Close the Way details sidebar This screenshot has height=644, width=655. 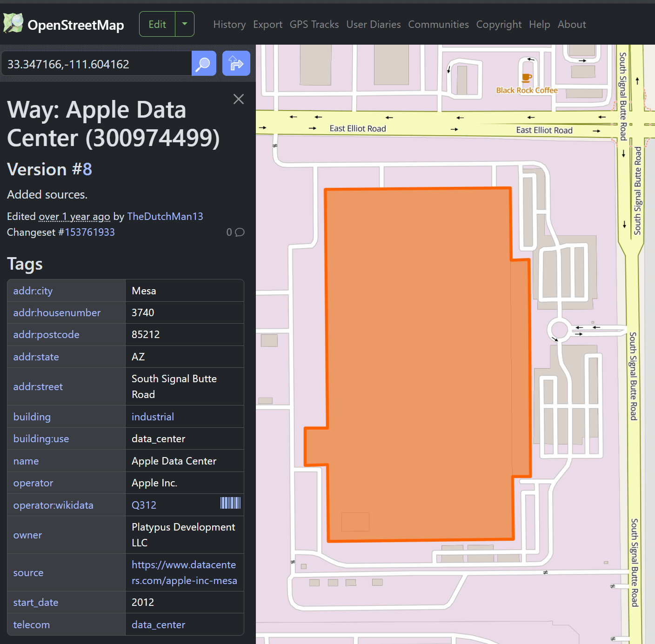click(x=238, y=99)
